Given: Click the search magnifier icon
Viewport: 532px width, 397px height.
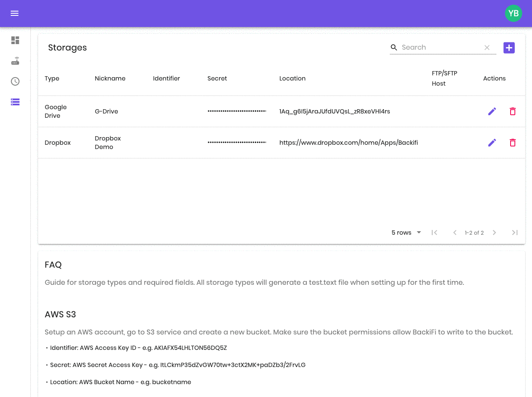Looking at the screenshot, I should (394, 48).
